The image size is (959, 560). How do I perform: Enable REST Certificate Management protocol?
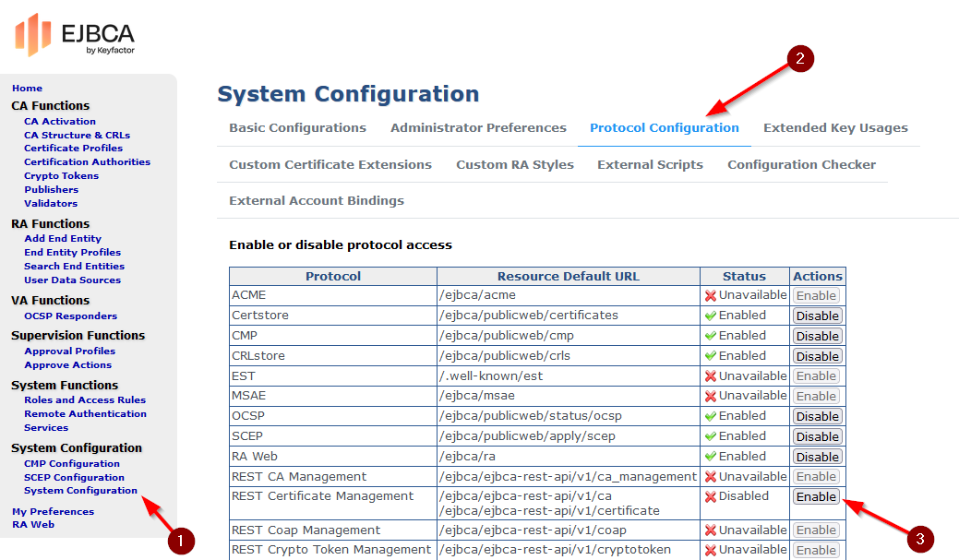pyautogui.click(x=816, y=497)
